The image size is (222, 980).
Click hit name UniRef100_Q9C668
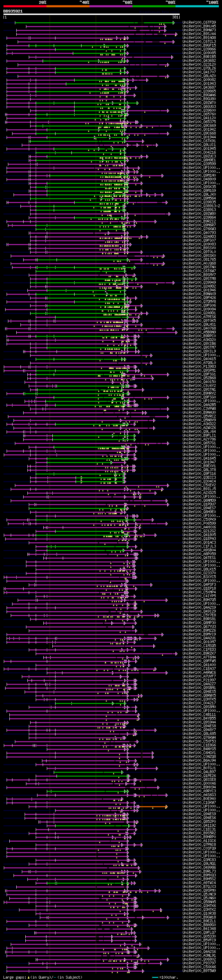199,133
